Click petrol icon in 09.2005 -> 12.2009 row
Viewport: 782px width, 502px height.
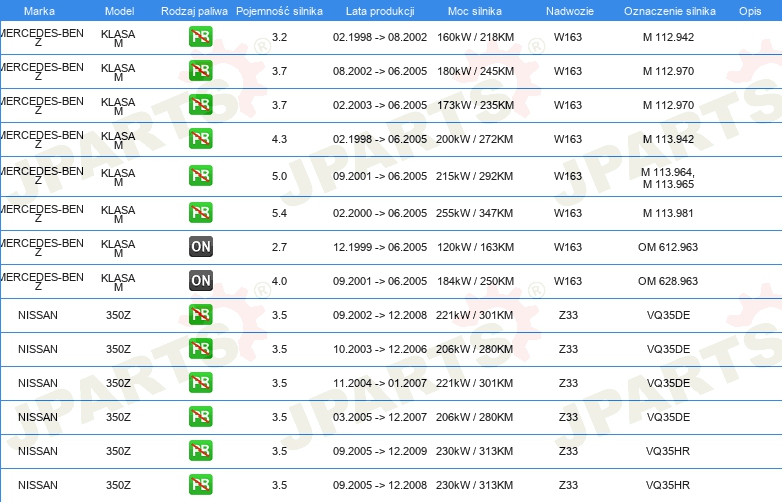click(200, 450)
